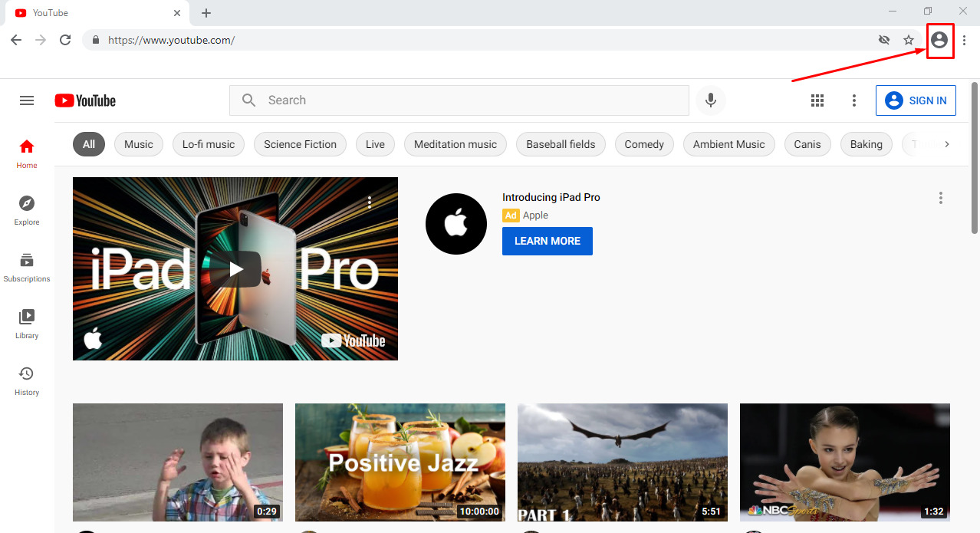Open Introducing iPad Pro title link

(551, 197)
